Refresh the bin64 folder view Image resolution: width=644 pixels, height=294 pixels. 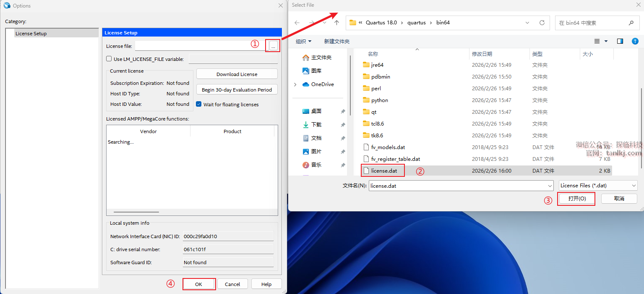tap(542, 23)
